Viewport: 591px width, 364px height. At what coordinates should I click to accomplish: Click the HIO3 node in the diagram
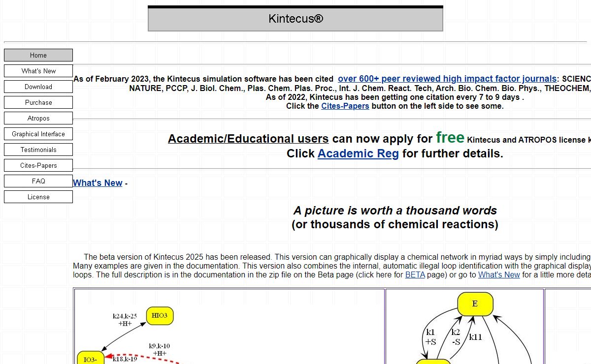(160, 316)
